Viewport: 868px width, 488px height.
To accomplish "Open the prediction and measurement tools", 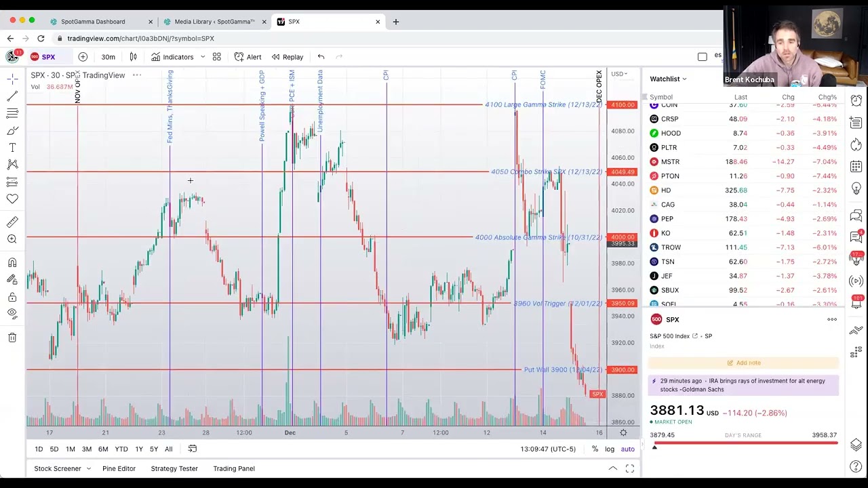I will coord(12,182).
